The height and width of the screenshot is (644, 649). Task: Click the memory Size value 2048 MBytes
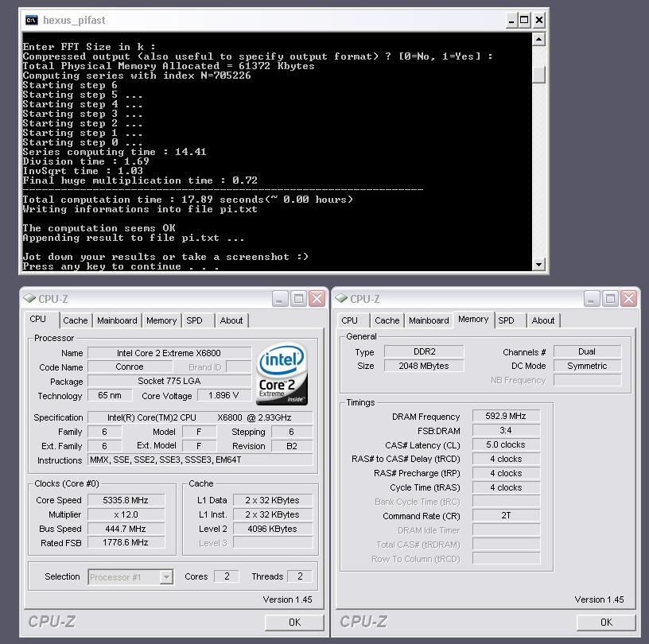coord(424,366)
